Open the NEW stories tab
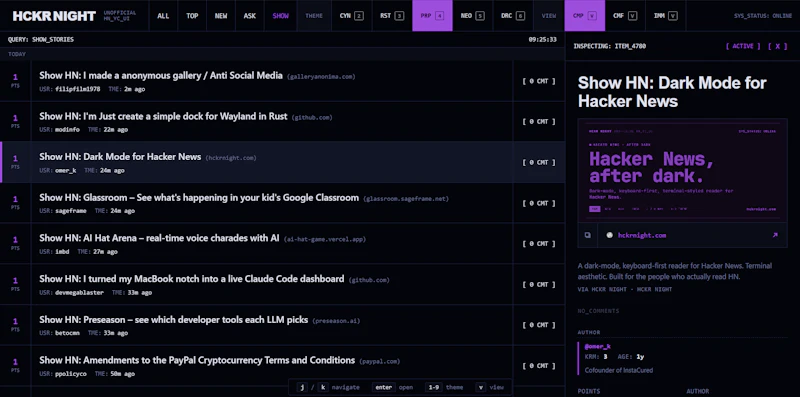This screenshot has height=397, width=800. point(221,16)
